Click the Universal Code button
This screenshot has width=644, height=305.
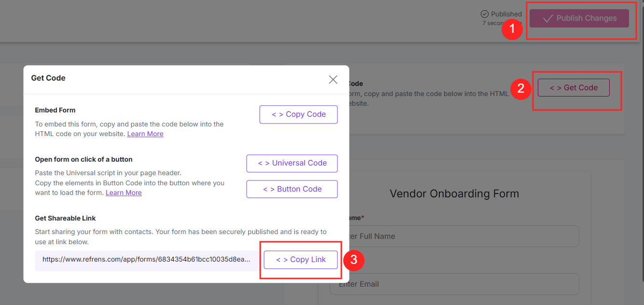292,163
